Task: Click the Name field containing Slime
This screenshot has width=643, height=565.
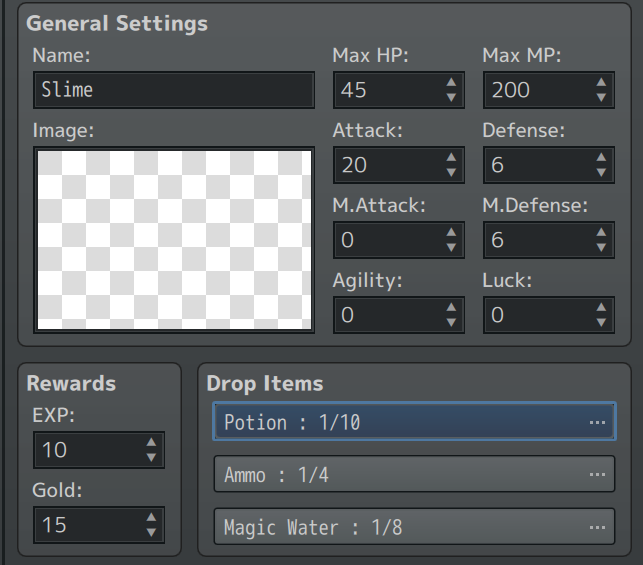Action: click(174, 90)
